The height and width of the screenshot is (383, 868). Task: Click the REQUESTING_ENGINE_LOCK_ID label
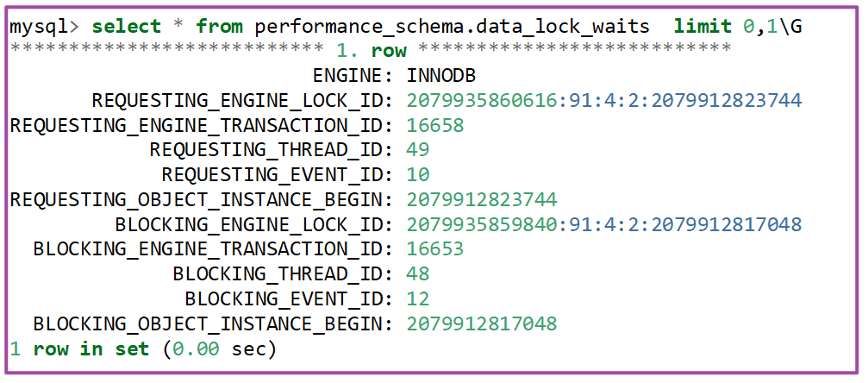click(243, 100)
